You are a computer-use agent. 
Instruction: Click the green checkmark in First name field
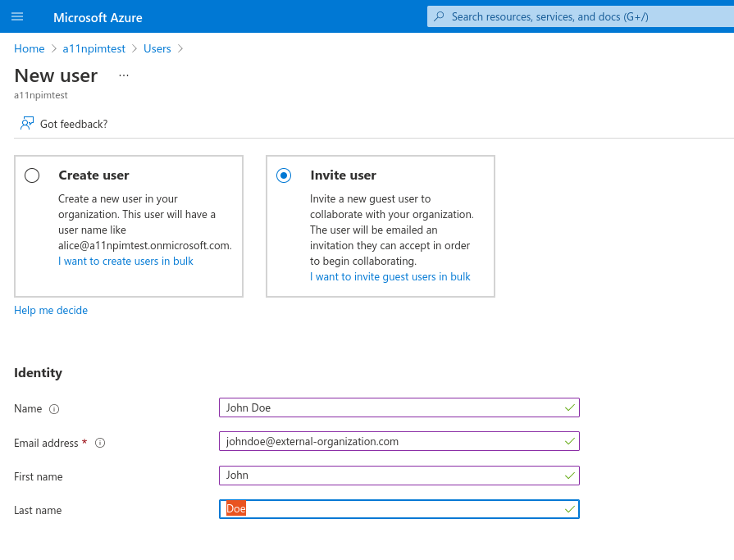(x=570, y=476)
